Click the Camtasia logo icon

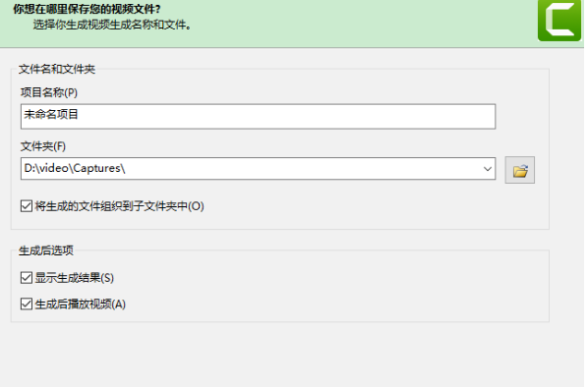click(559, 21)
